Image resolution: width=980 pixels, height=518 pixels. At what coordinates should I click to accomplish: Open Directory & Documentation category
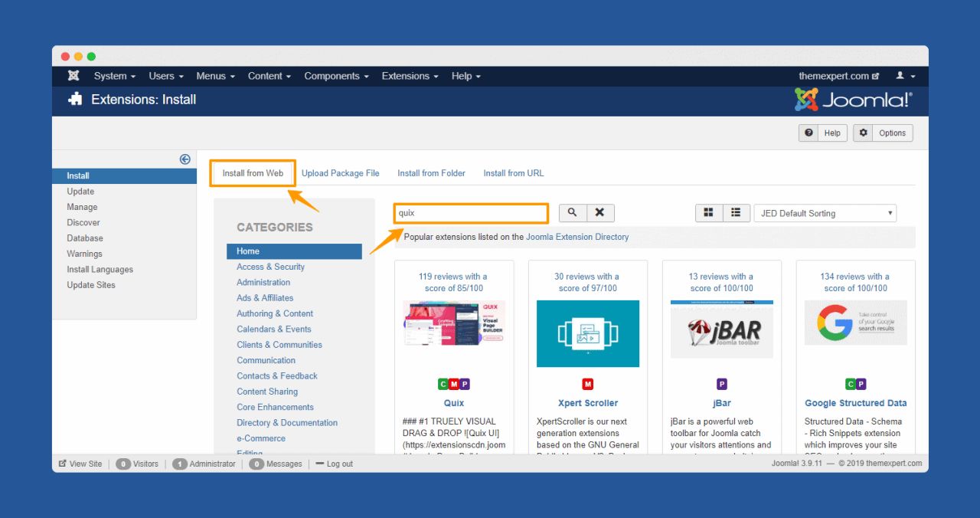287,423
